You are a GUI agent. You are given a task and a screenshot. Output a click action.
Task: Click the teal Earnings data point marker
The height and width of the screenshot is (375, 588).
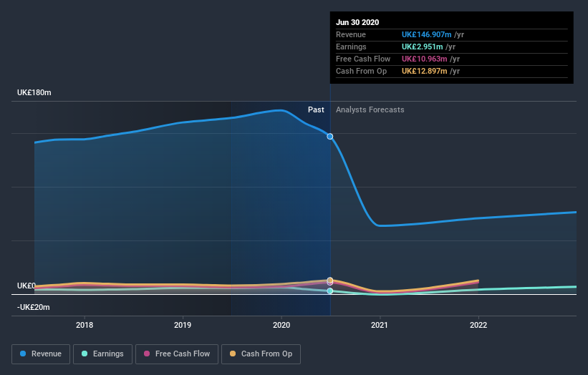click(330, 291)
